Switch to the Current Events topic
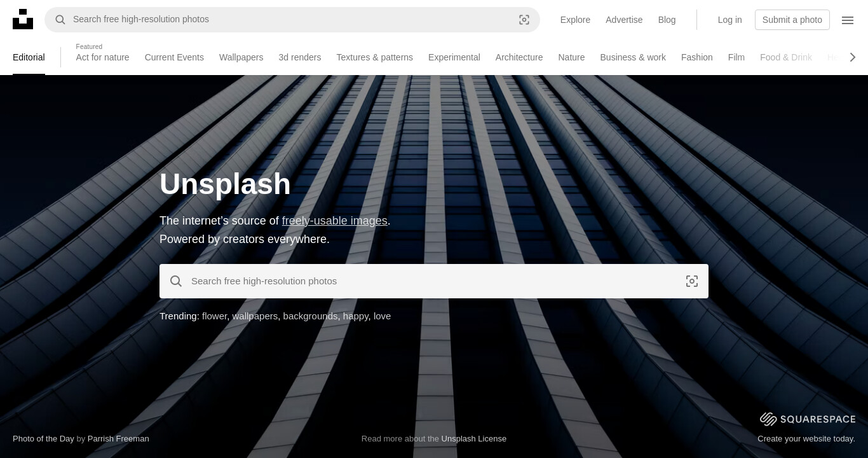The width and height of the screenshot is (868, 458). [174, 57]
